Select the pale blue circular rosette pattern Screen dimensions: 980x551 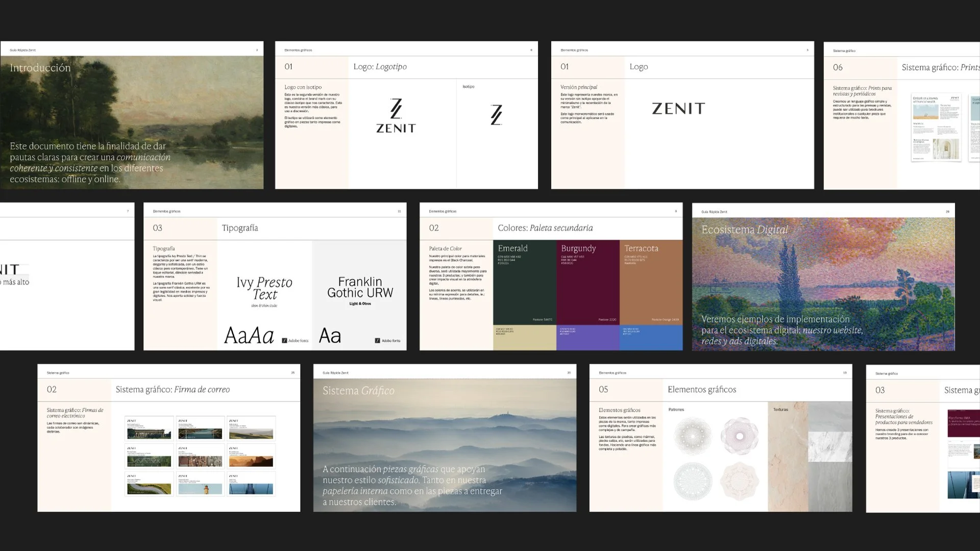coord(693,482)
